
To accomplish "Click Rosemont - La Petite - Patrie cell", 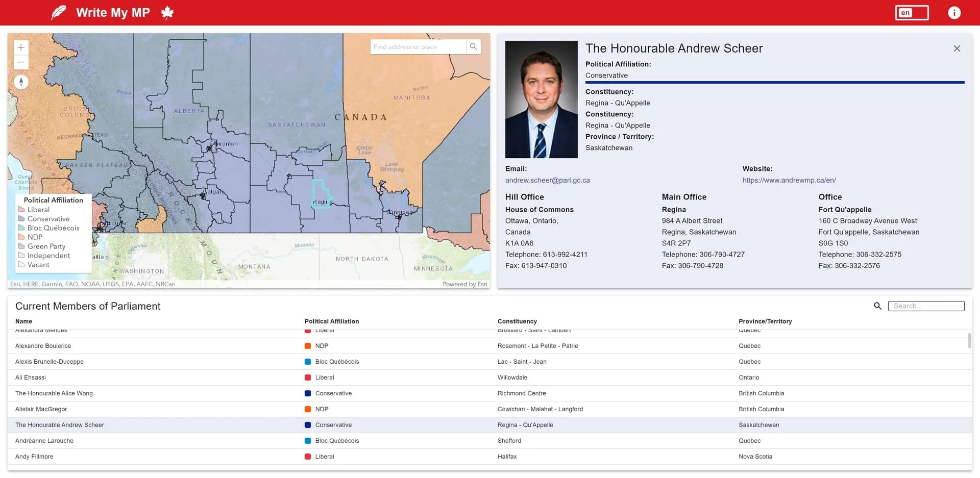I will [538, 346].
